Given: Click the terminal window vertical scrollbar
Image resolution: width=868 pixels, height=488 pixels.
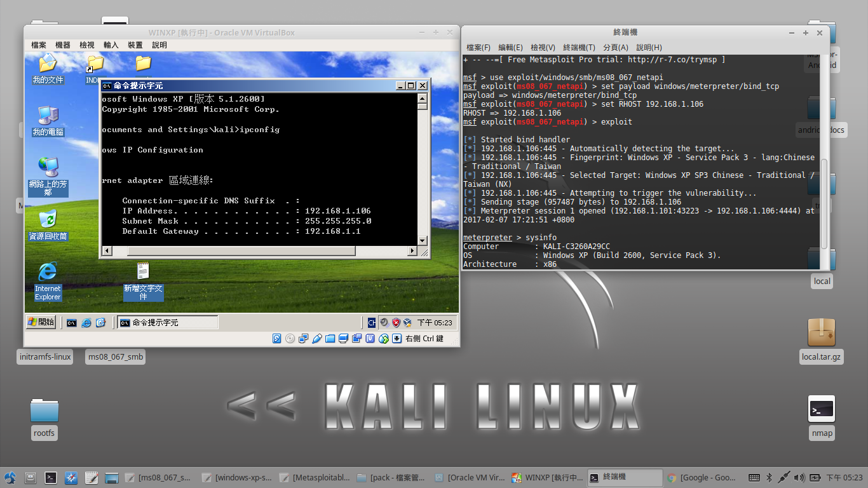Looking at the screenshot, I should coord(824,203).
